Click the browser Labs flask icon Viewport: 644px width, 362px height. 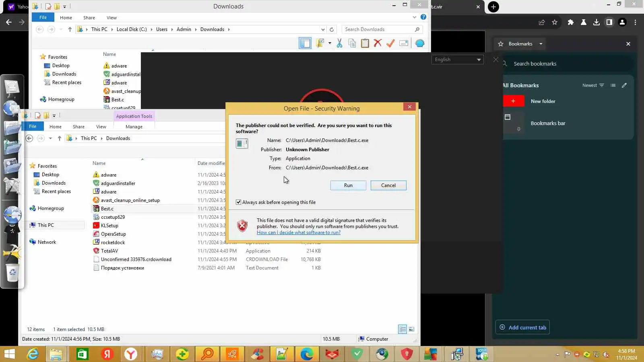583,23
